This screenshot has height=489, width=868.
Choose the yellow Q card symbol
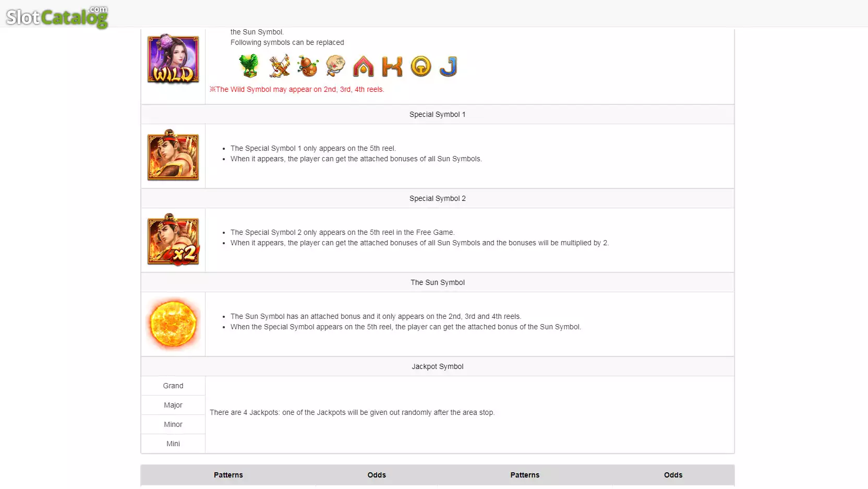(x=421, y=66)
